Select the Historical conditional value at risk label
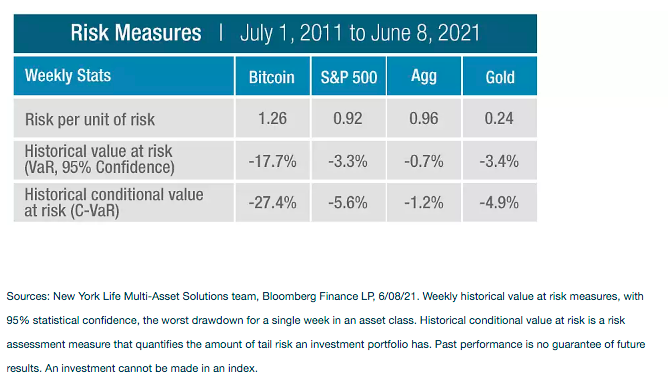The width and height of the screenshot is (668, 383). tap(114, 202)
